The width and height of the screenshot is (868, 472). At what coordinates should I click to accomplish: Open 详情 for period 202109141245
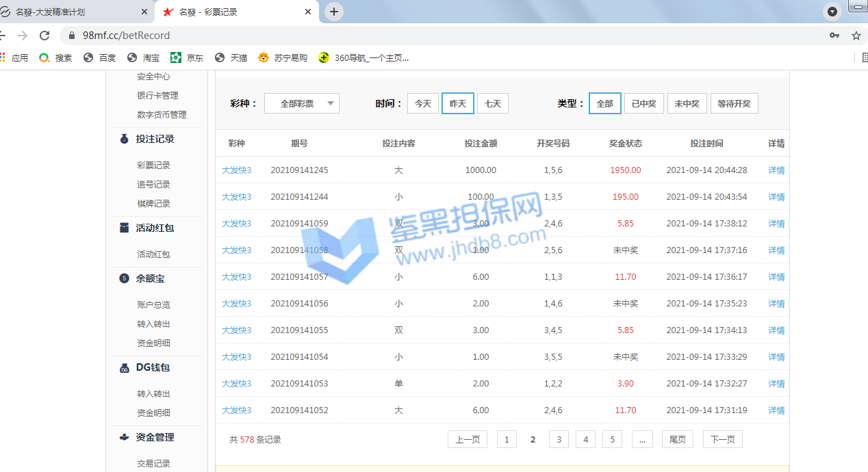click(x=776, y=170)
